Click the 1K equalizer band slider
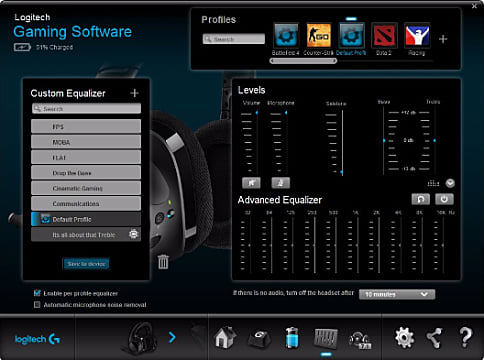The image size is (484, 360). coord(357,245)
